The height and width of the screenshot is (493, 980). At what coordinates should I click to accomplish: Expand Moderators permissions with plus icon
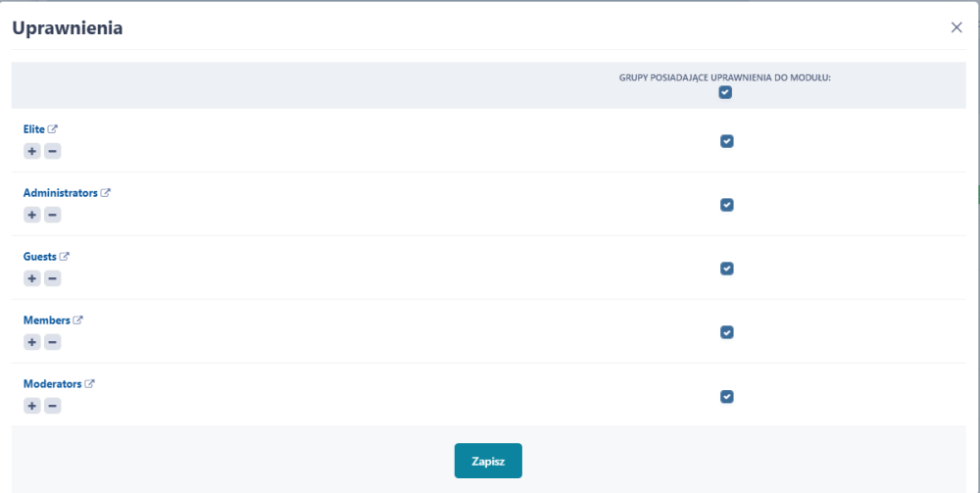coord(32,406)
